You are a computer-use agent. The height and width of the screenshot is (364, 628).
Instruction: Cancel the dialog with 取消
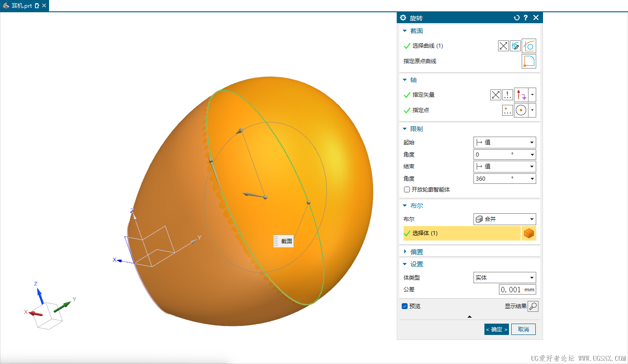(x=523, y=330)
